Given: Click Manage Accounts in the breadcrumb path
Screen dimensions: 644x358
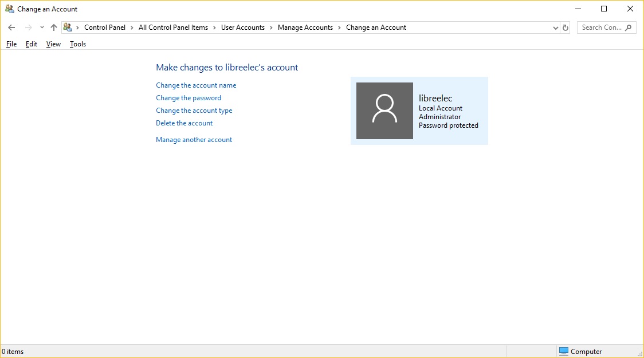Looking at the screenshot, I should 305,27.
